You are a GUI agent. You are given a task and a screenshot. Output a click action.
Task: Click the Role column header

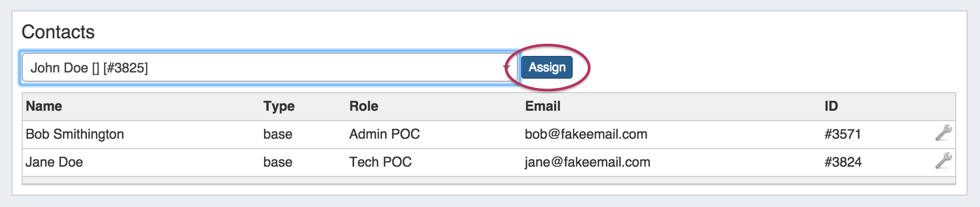(363, 106)
